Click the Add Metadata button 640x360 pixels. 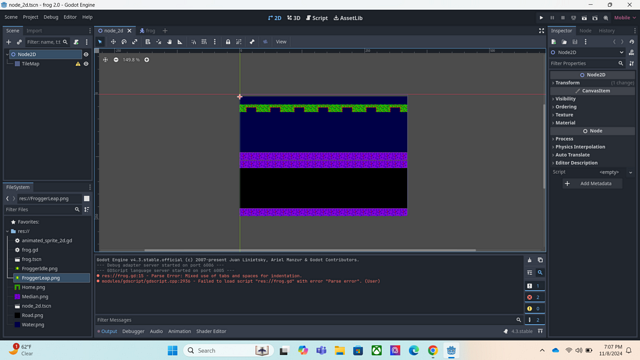point(592,184)
